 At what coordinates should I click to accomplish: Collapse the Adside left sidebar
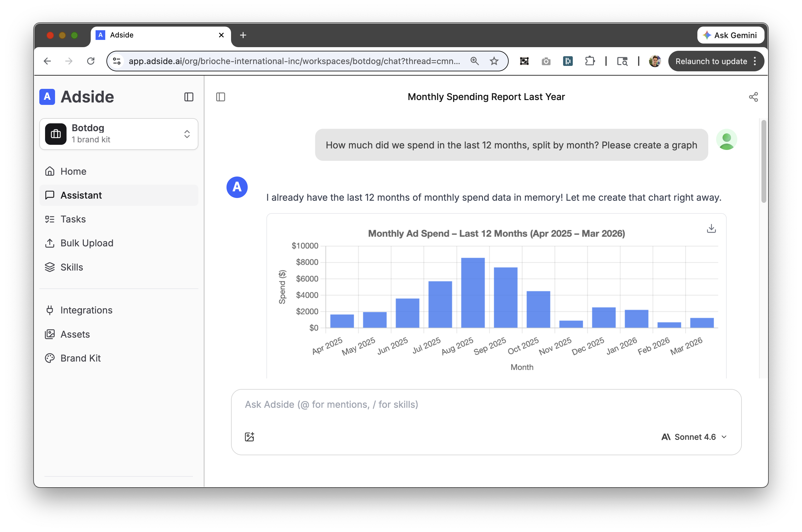pyautogui.click(x=189, y=97)
